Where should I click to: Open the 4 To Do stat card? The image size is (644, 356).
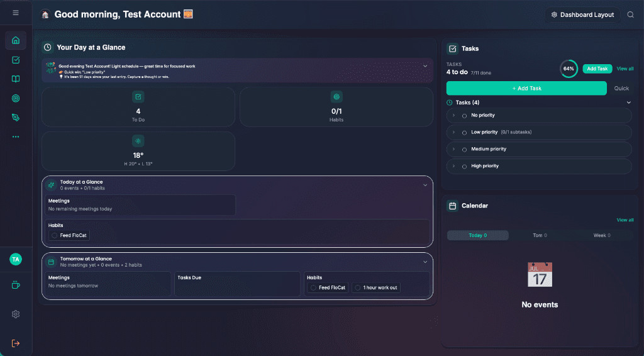138,107
